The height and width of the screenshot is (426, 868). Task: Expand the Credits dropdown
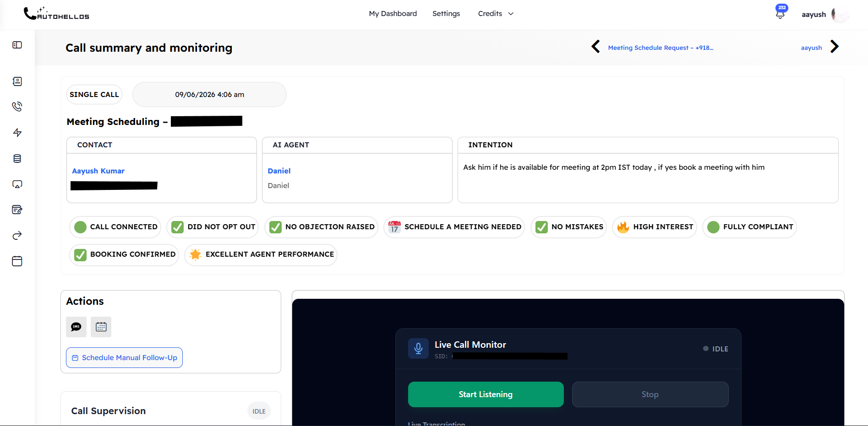tap(496, 14)
